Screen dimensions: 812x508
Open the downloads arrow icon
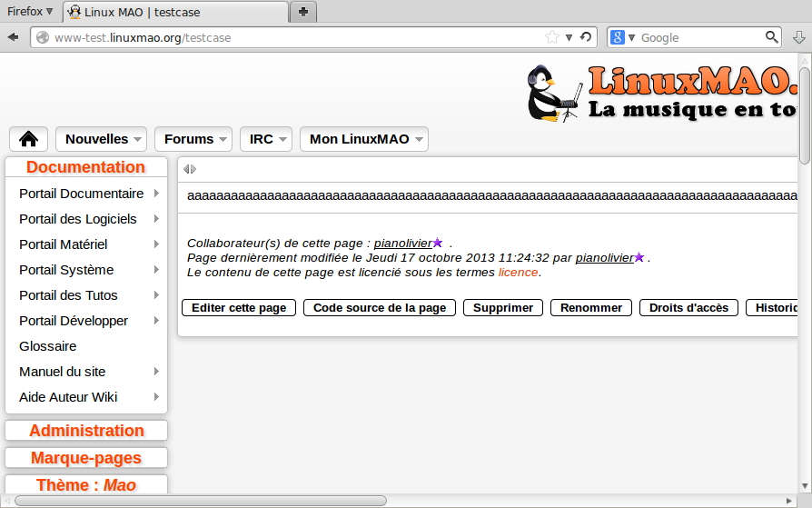tap(799, 37)
